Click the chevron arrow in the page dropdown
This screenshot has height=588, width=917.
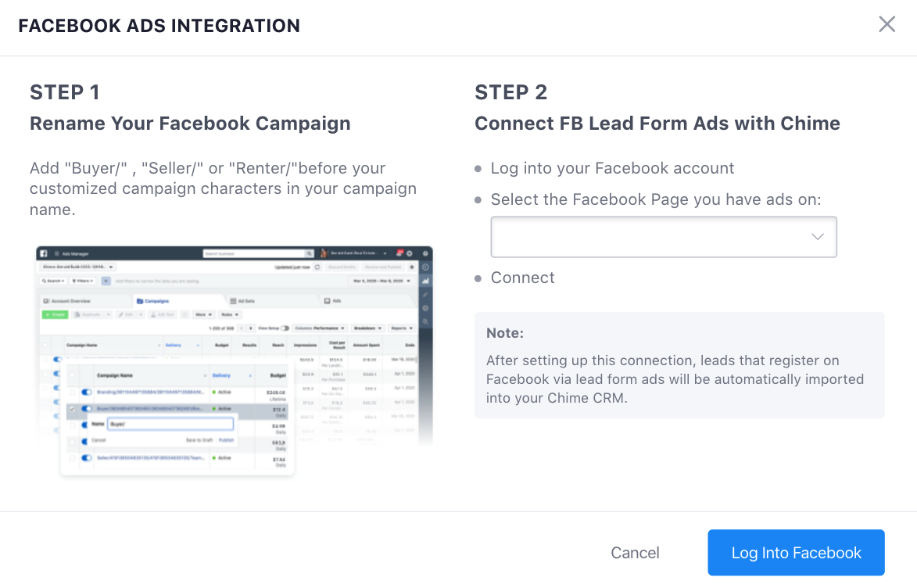[x=818, y=237]
